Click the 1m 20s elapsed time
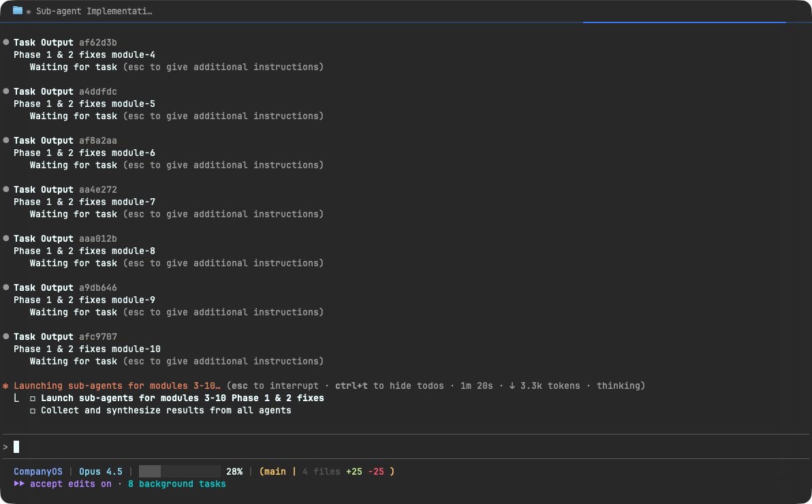Screen dimensions: 812x504 pos(476,385)
